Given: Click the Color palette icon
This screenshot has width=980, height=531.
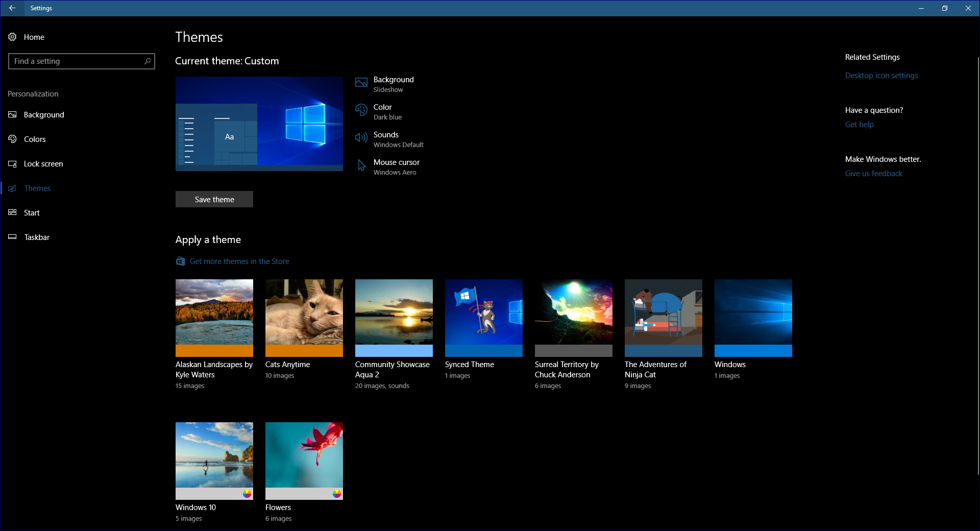Looking at the screenshot, I should pos(361,110).
